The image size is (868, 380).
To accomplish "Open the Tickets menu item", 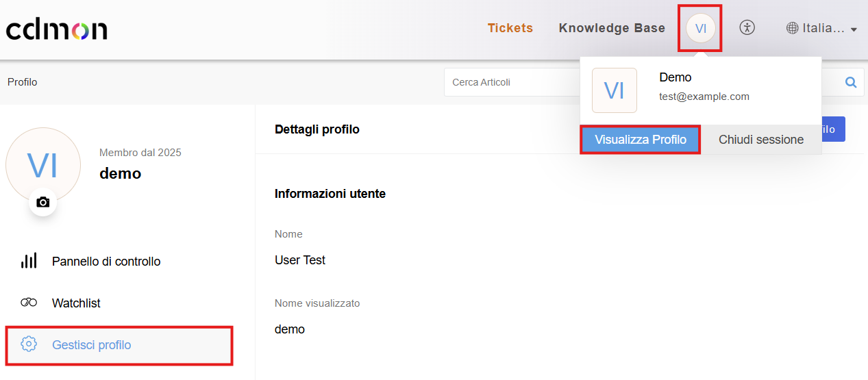I will click(x=510, y=28).
